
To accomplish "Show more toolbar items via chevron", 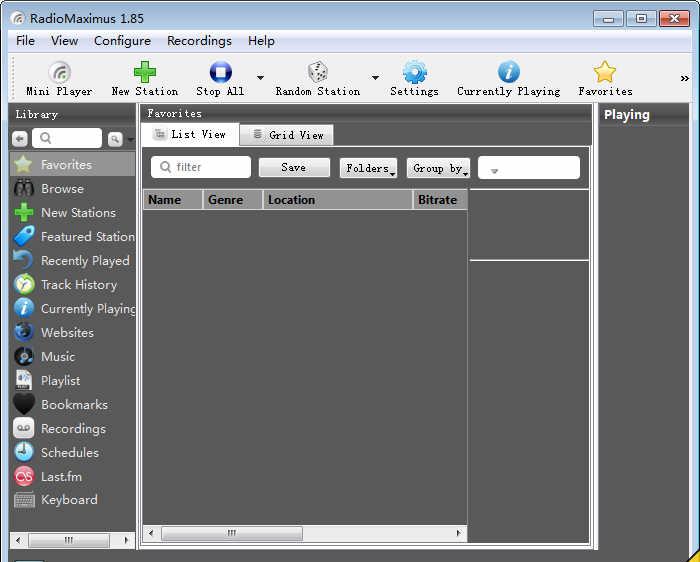I will 684,79.
